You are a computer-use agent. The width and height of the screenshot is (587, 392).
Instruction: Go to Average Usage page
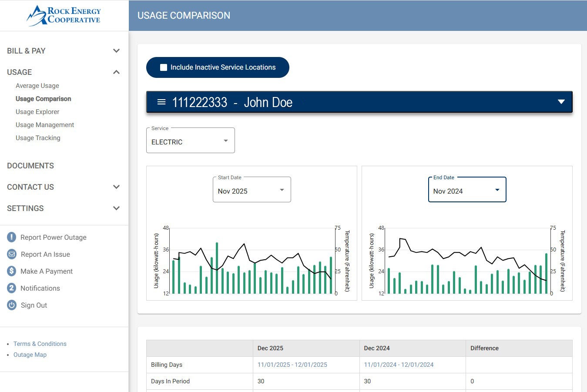pyautogui.click(x=37, y=86)
